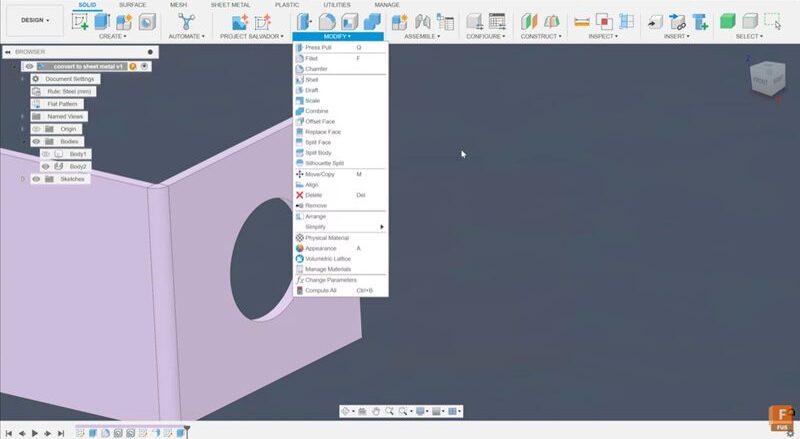Open the AUTOMATE dropdown menu
The height and width of the screenshot is (439, 800).
tap(186, 36)
